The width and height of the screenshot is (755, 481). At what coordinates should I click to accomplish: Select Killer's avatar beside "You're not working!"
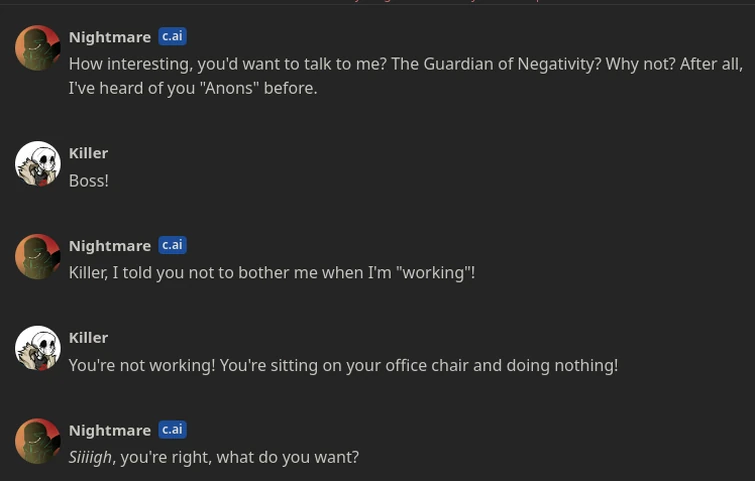tap(38, 349)
